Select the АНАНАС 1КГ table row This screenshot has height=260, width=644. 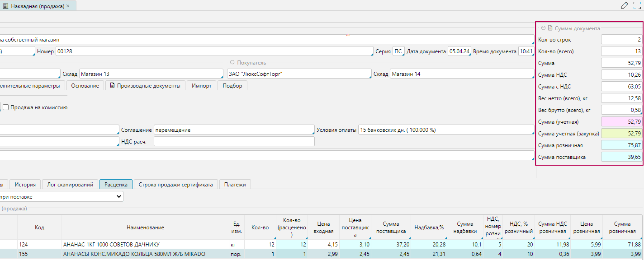(x=145, y=245)
